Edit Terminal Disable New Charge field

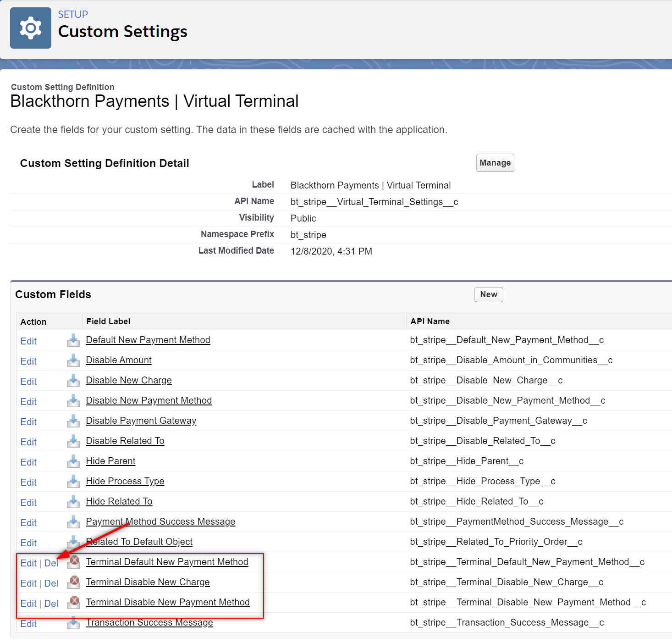[28, 583]
